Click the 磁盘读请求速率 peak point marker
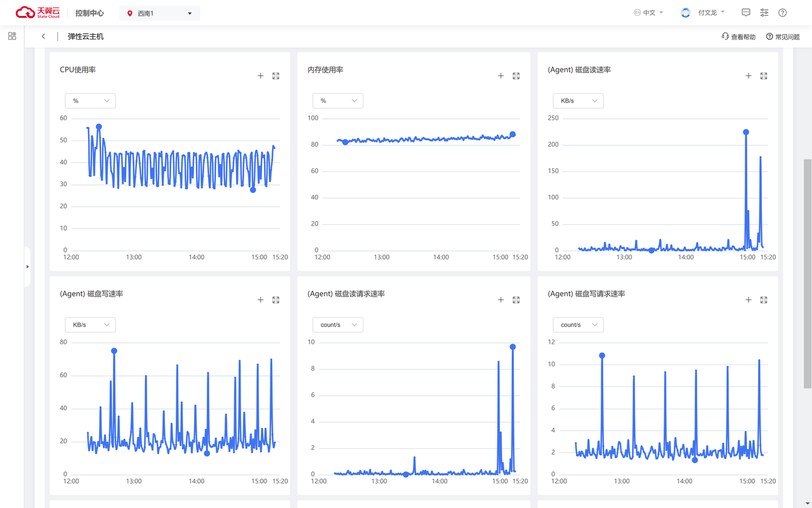 click(x=513, y=347)
